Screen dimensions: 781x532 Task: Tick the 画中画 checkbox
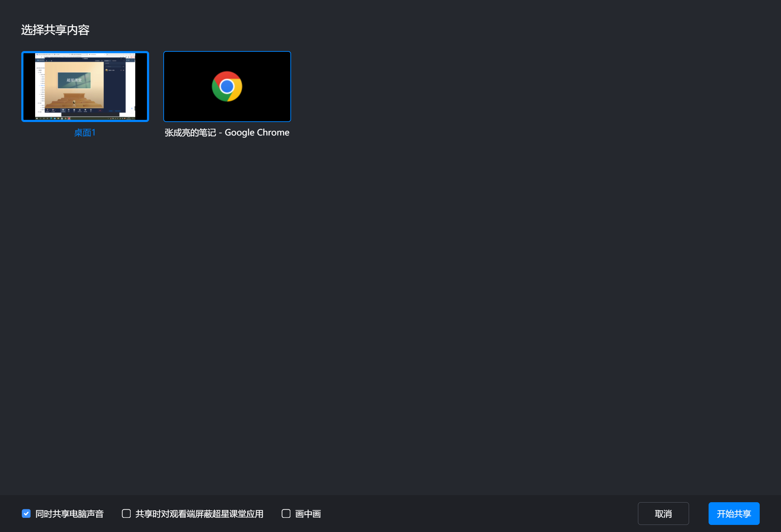[286, 514]
